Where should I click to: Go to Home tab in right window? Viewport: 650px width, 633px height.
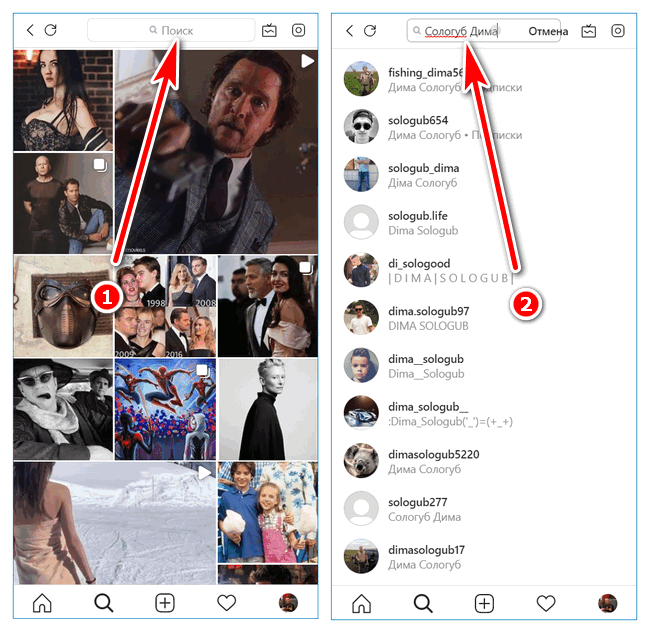[x=361, y=603]
